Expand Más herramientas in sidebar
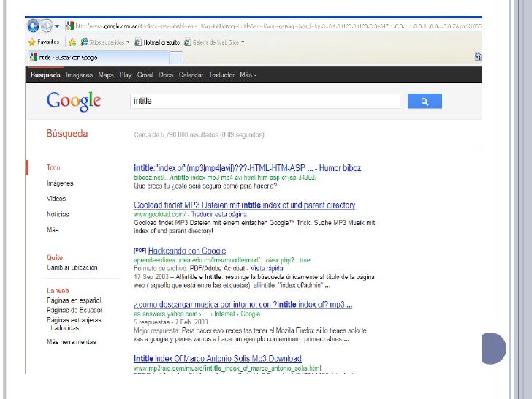The height and width of the screenshot is (399, 532). tap(72, 342)
